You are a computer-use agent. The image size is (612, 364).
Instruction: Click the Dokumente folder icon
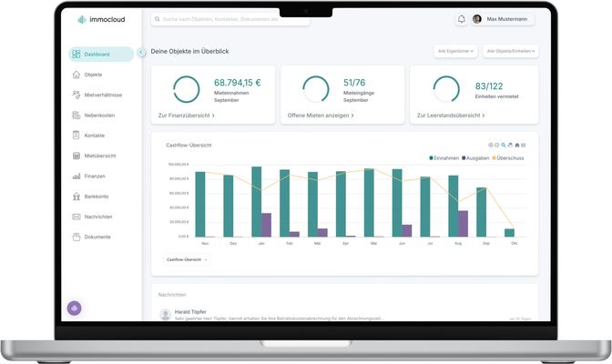click(x=76, y=237)
